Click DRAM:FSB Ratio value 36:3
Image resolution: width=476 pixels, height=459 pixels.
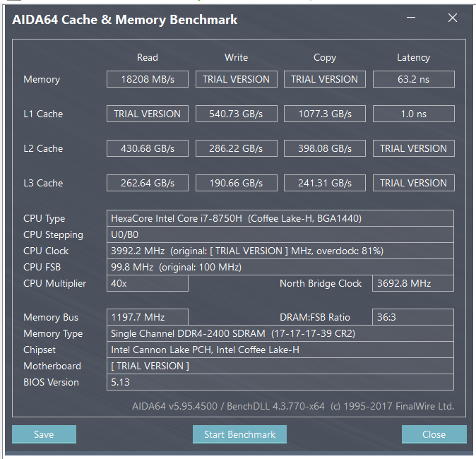(x=413, y=317)
